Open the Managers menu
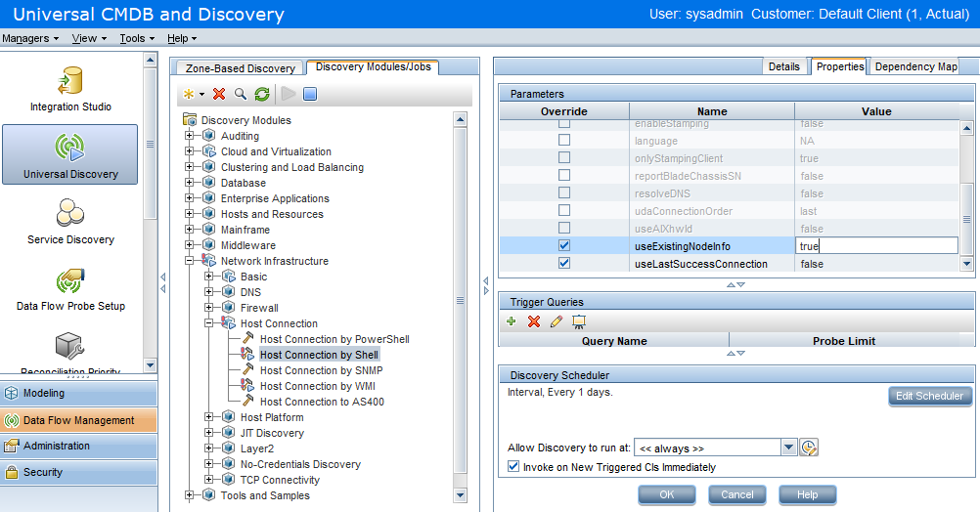 pyautogui.click(x=29, y=38)
